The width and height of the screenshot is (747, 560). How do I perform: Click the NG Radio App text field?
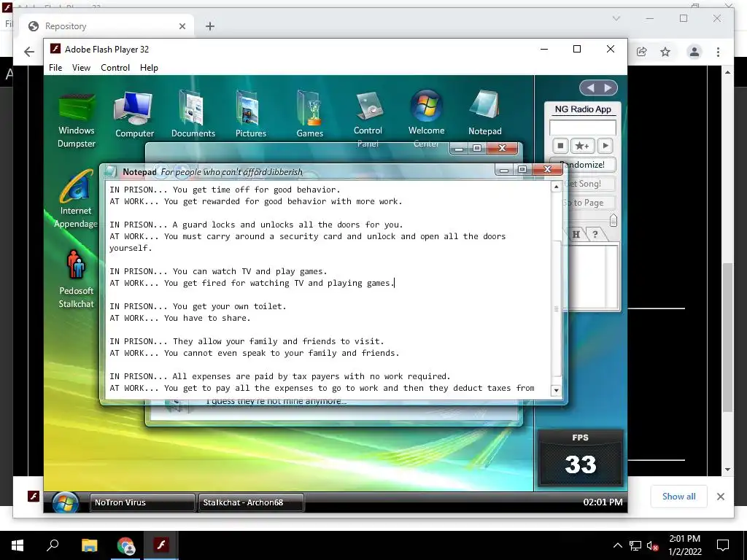[583, 127]
